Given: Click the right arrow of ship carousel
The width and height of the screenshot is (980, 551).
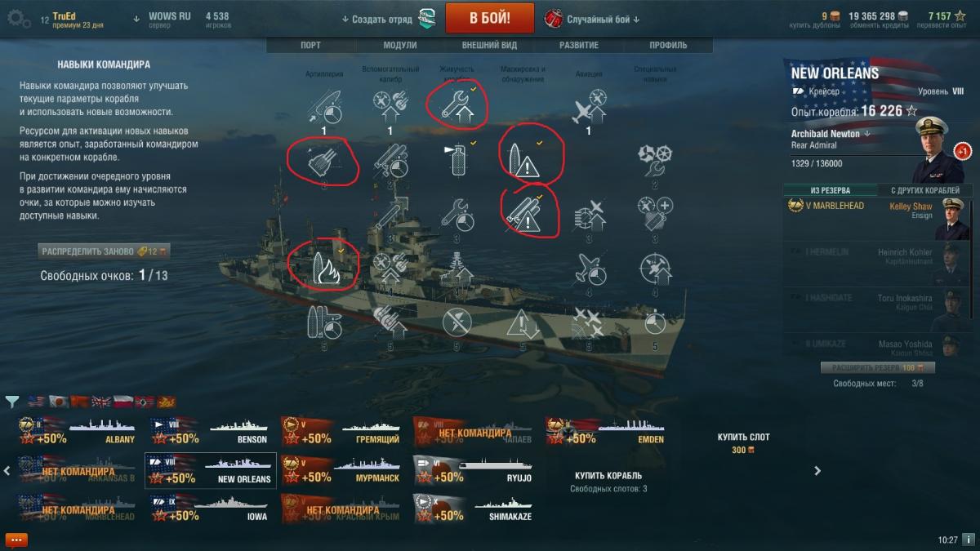Looking at the screenshot, I should tap(817, 470).
